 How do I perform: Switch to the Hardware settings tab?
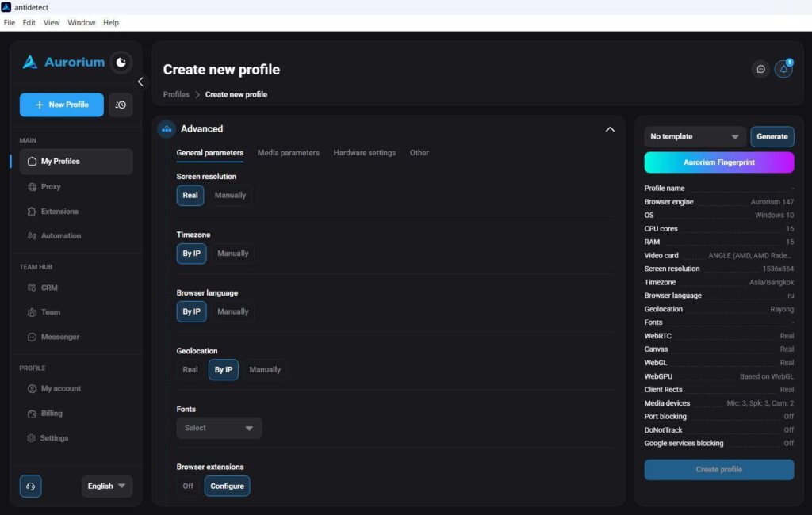[x=365, y=153]
